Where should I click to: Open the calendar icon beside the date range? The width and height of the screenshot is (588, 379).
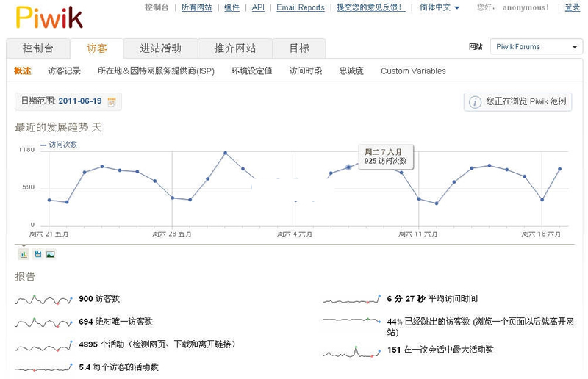tap(112, 101)
